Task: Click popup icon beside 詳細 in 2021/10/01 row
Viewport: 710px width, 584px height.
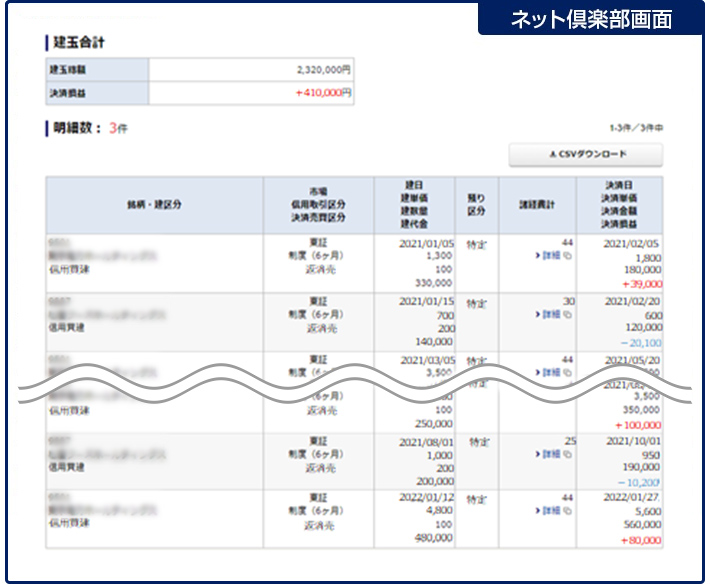Action: (x=568, y=454)
